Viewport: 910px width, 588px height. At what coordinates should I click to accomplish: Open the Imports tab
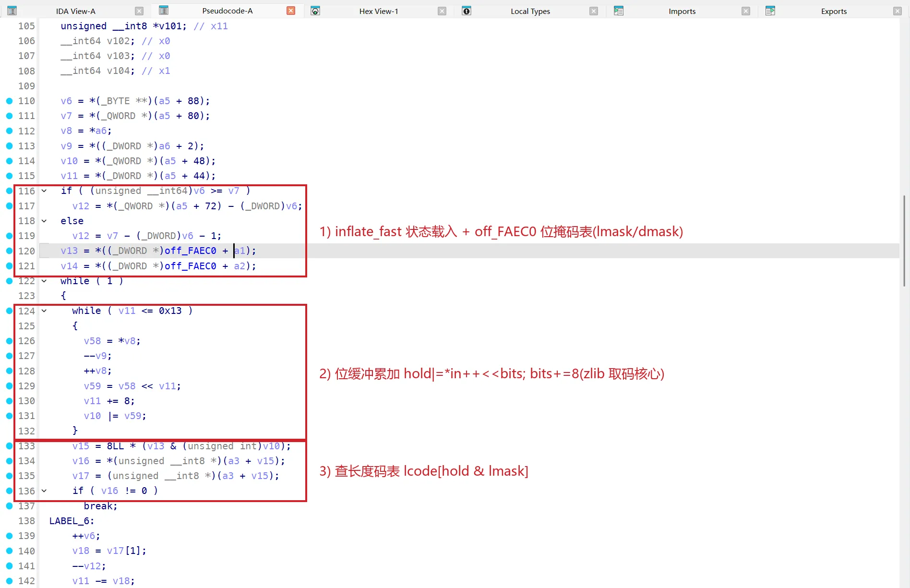(682, 11)
